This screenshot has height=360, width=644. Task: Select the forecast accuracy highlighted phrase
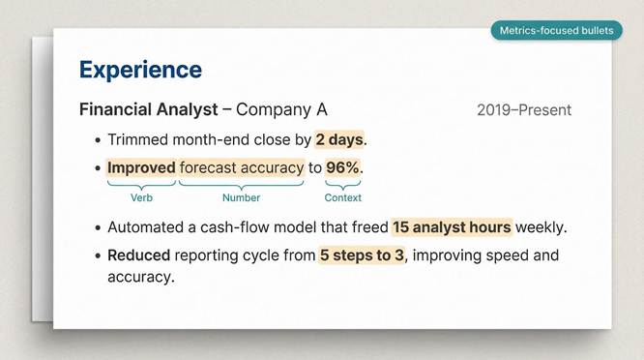(242, 167)
